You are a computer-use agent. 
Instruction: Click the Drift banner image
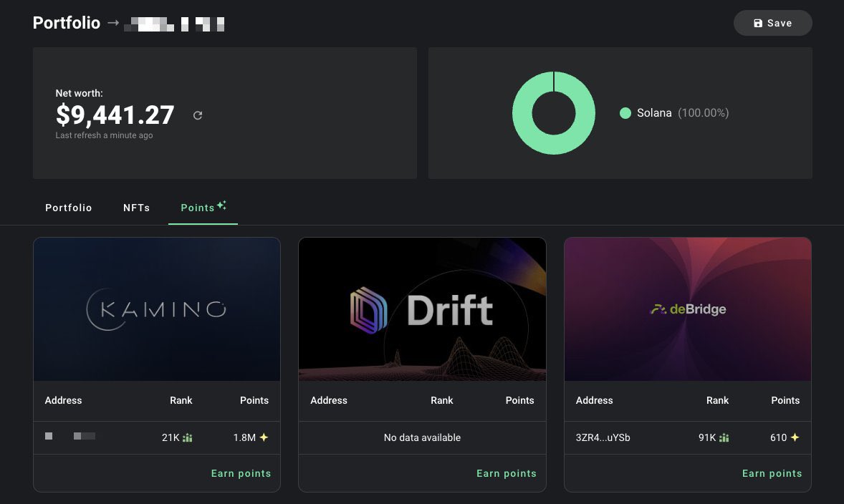click(x=422, y=309)
